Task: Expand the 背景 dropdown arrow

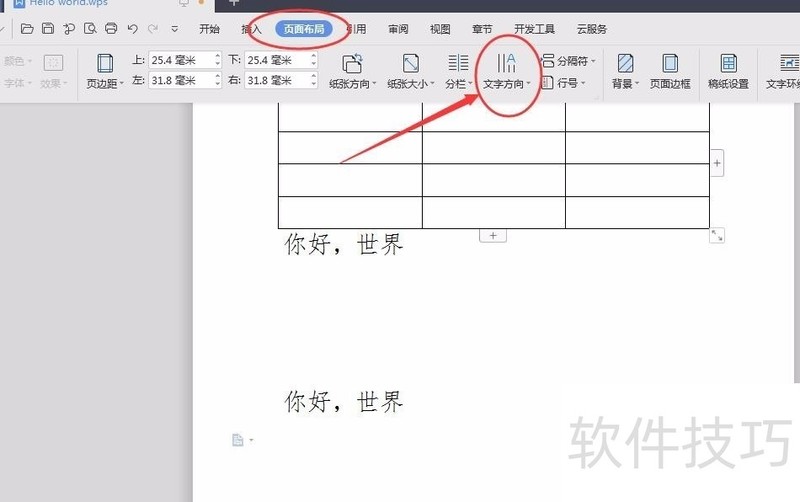Action: click(x=637, y=83)
